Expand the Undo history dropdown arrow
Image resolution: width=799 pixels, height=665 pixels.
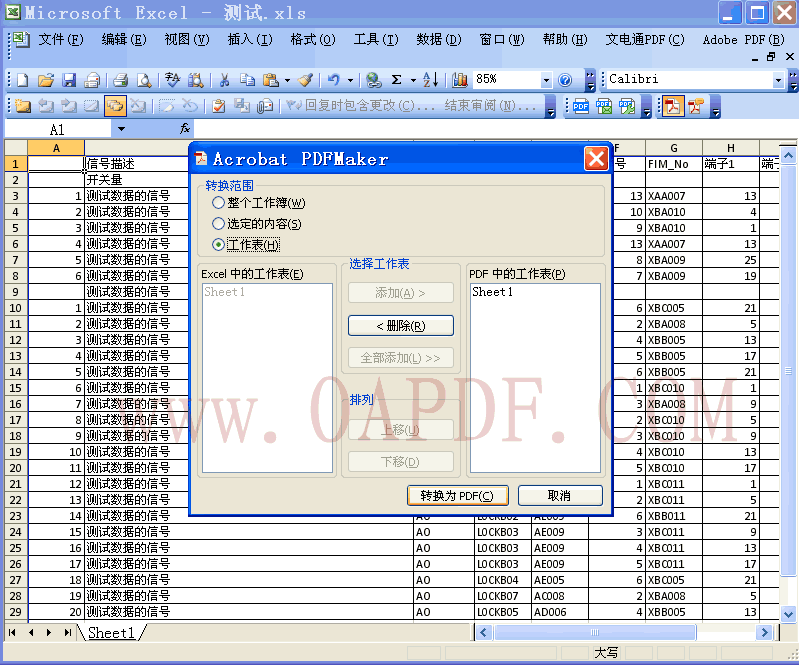tap(351, 80)
